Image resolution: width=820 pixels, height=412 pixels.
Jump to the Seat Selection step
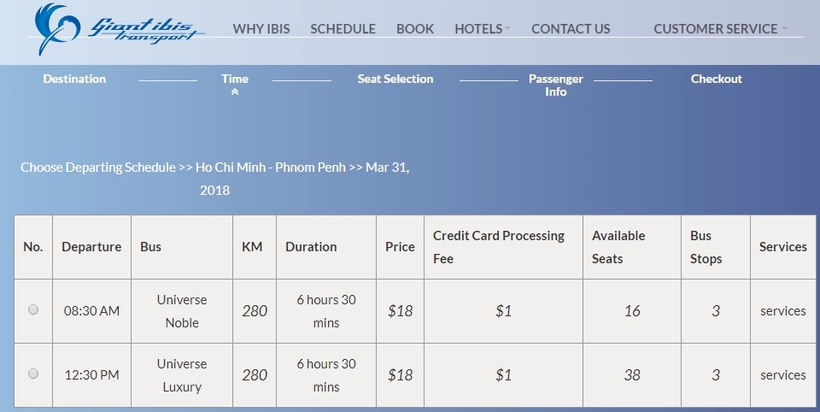pos(395,79)
